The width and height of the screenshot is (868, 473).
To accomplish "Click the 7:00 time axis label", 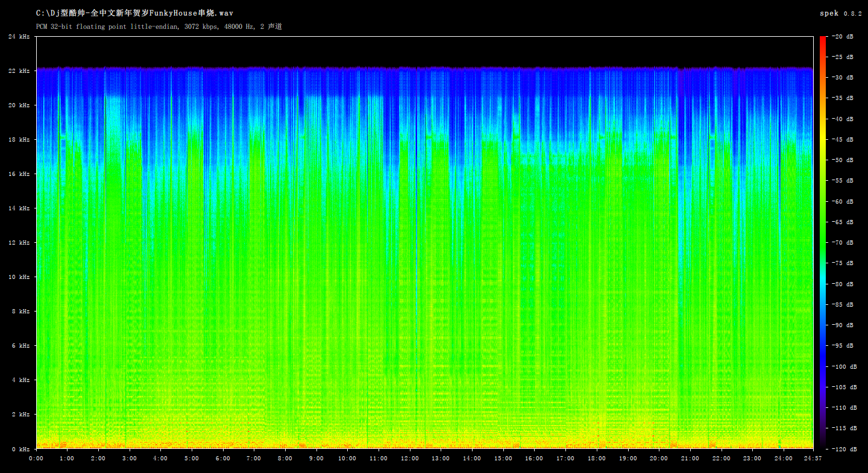I will 254,459.
